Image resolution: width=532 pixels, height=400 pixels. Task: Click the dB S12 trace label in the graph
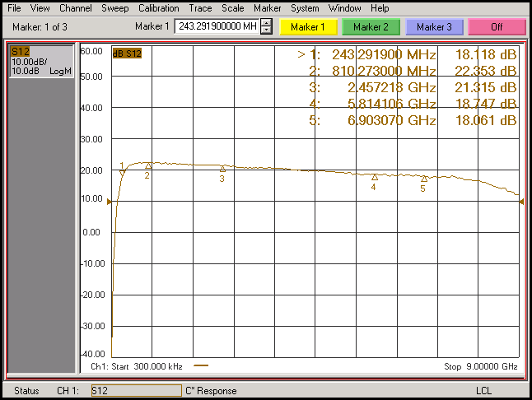(x=127, y=53)
